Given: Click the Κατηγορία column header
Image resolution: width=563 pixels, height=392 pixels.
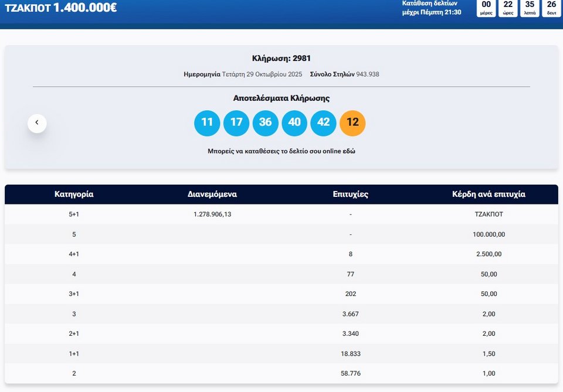Looking at the screenshot, I should [74, 195].
